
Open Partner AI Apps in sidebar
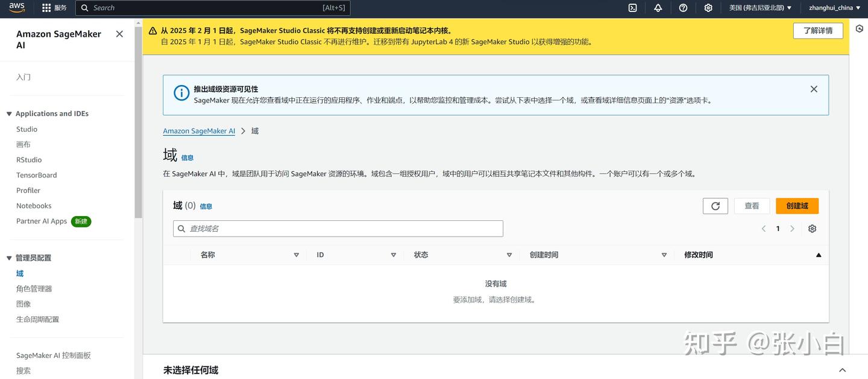[x=42, y=221]
